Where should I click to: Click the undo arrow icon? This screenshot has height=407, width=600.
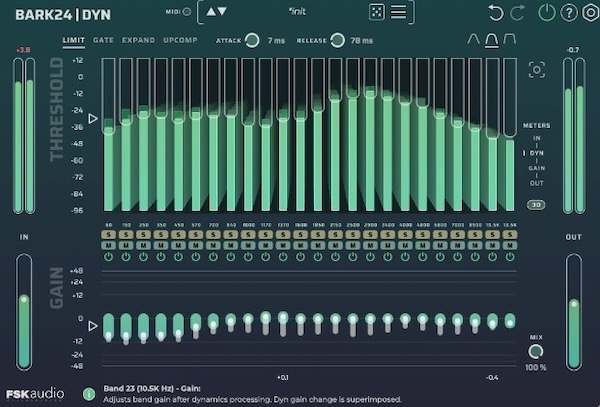pyautogui.click(x=496, y=13)
